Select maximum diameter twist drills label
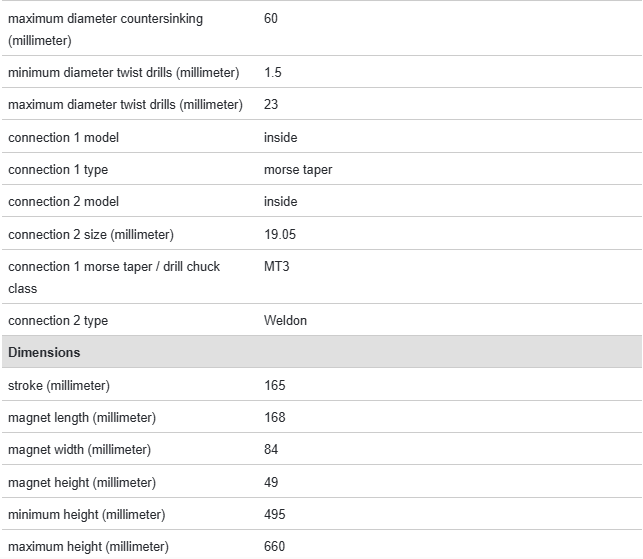643x559 pixels. [x=125, y=105]
